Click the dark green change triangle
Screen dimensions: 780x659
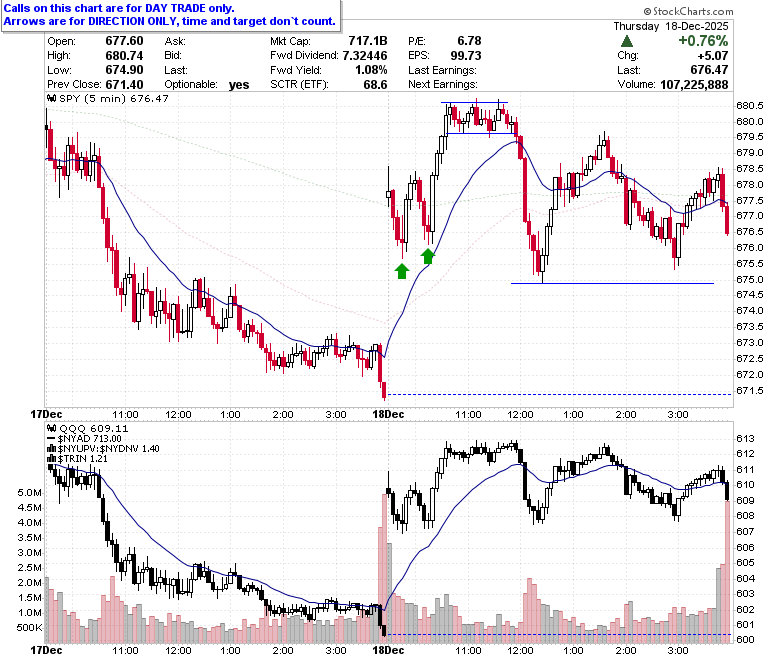point(627,41)
